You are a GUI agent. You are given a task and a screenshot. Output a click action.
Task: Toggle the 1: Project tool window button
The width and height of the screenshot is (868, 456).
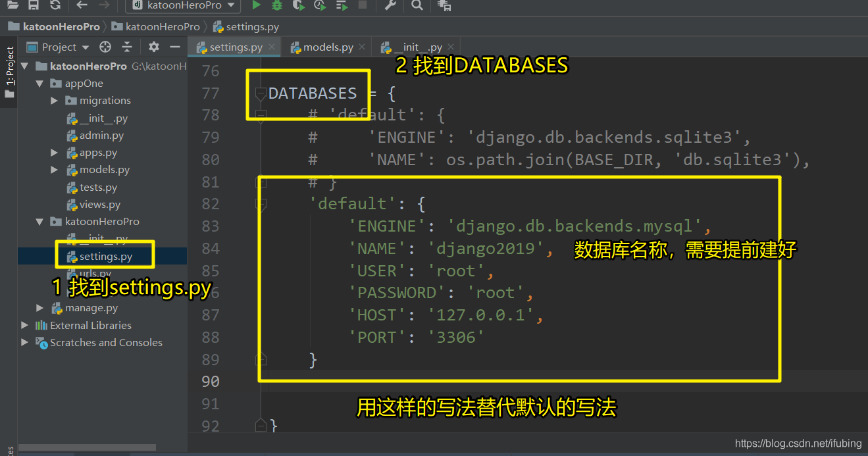[x=9, y=71]
